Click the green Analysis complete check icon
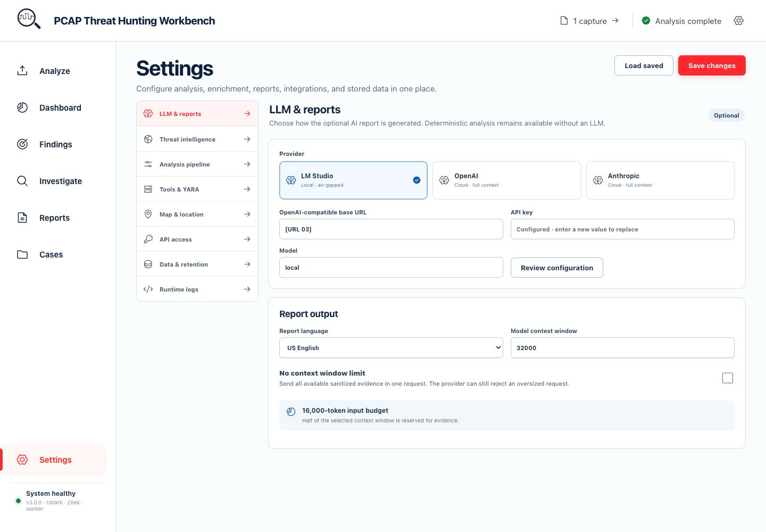766x532 pixels. [646, 21]
